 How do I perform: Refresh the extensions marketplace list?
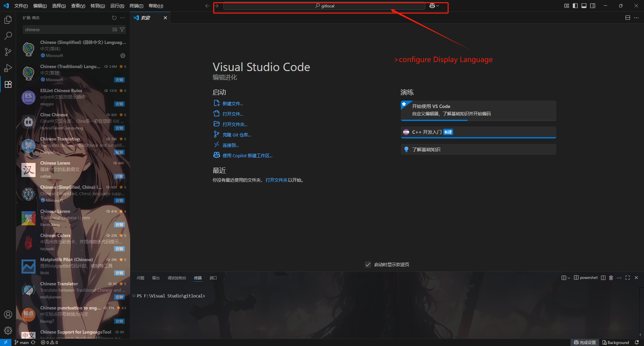pos(114,18)
